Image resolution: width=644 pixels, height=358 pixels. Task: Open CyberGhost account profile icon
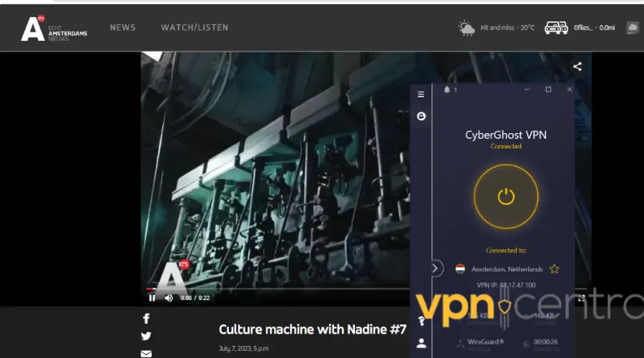421,343
